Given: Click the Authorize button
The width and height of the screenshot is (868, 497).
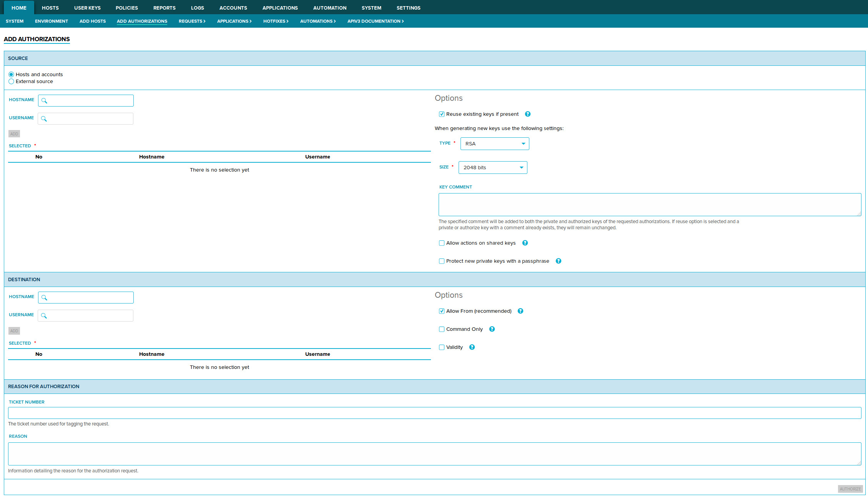Looking at the screenshot, I should coord(850,489).
